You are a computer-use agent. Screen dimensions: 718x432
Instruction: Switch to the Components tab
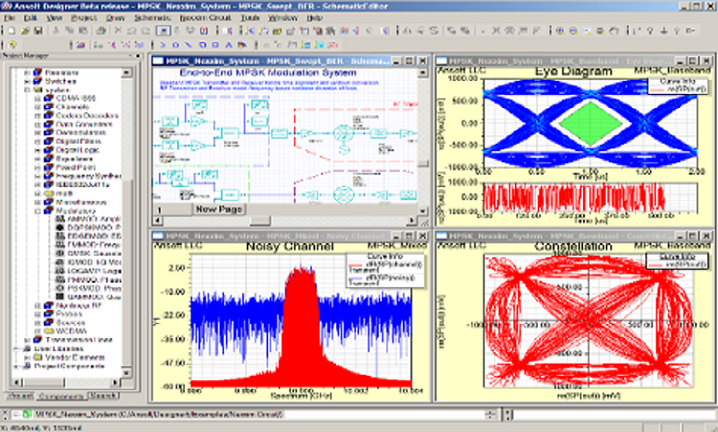(x=61, y=396)
